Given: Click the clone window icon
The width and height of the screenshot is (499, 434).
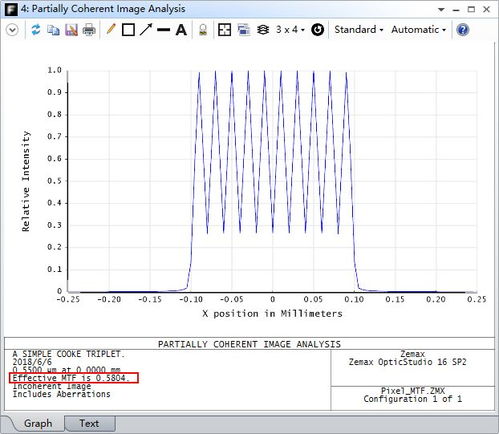Looking at the screenshot, I should coord(244,30).
